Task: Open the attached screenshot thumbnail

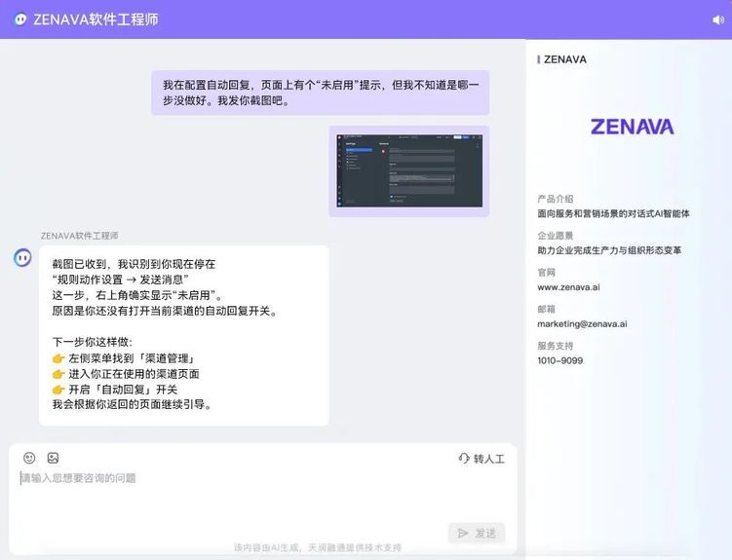Action: tap(409, 170)
